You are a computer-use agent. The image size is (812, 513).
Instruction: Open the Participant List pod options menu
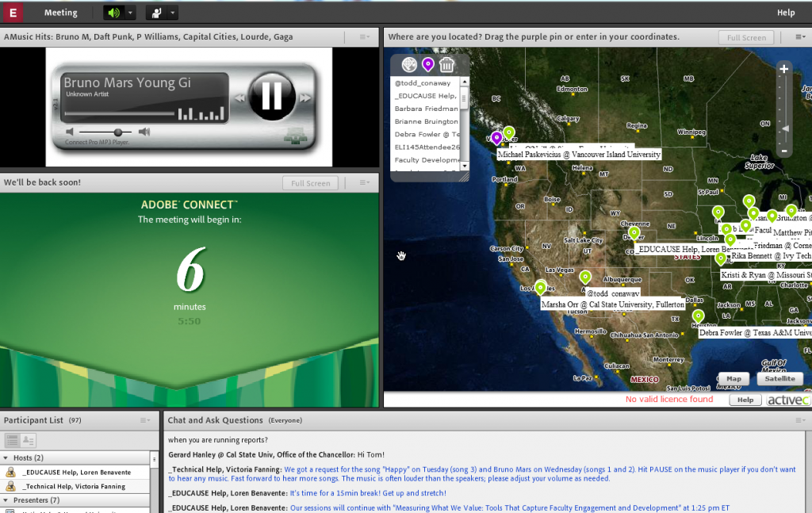click(145, 420)
